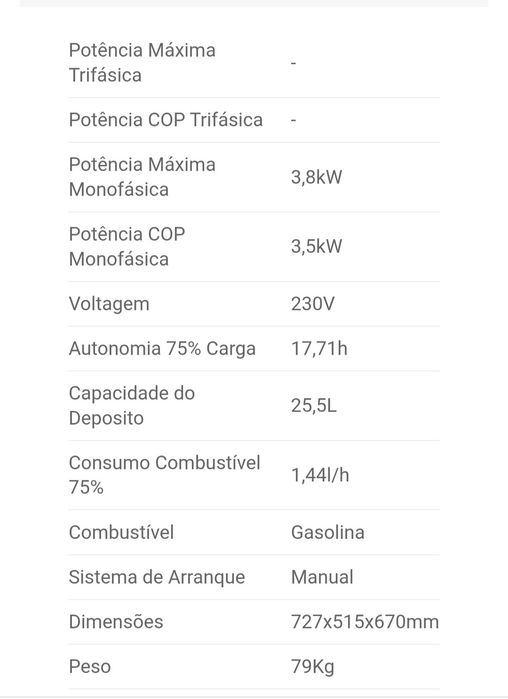Select the 3,8kW value

tap(316, 177)
